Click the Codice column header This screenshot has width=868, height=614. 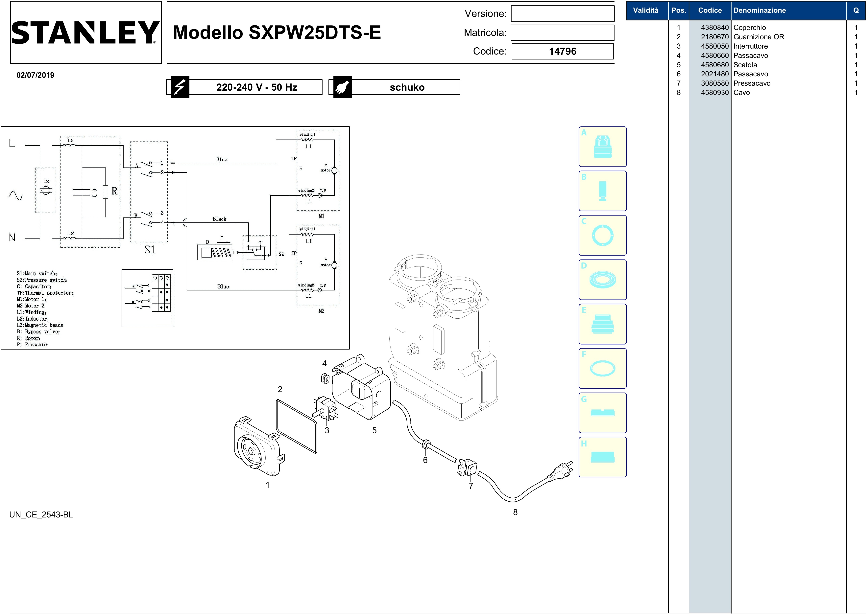(710, 11)
